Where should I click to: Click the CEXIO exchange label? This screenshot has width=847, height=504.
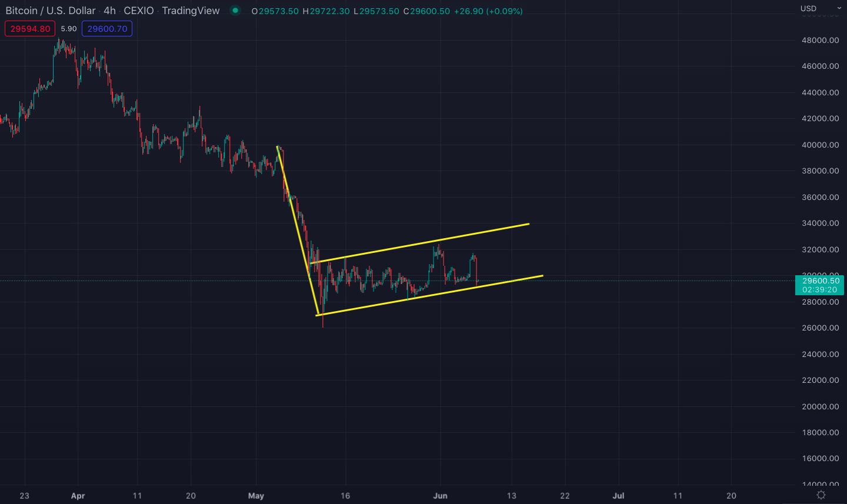[139, 11]
